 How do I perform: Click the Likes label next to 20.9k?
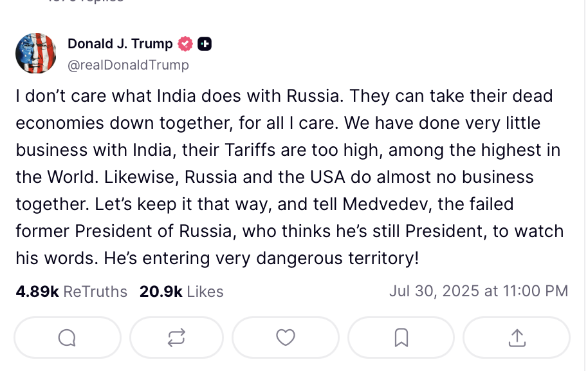coord(205,291)
